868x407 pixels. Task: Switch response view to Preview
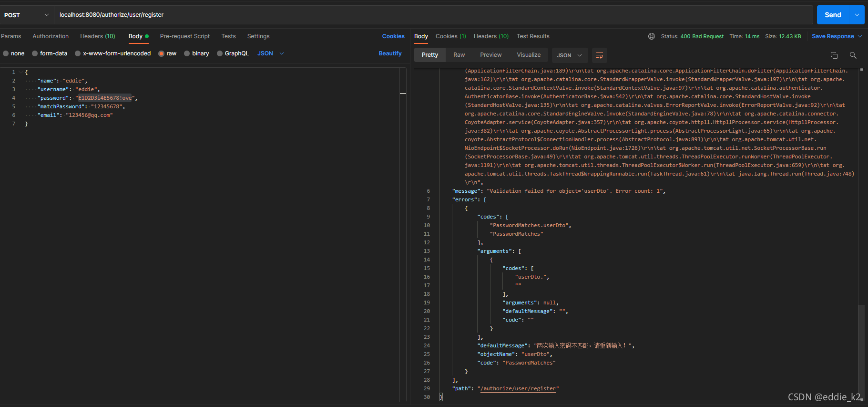pyautogui.click(x=491, y=55)
